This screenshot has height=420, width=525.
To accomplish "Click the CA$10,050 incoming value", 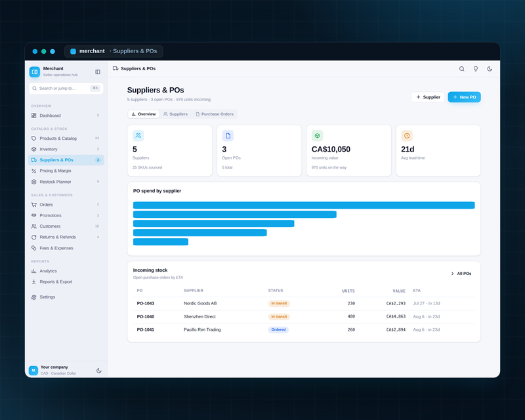I will (x=331, y=150).
